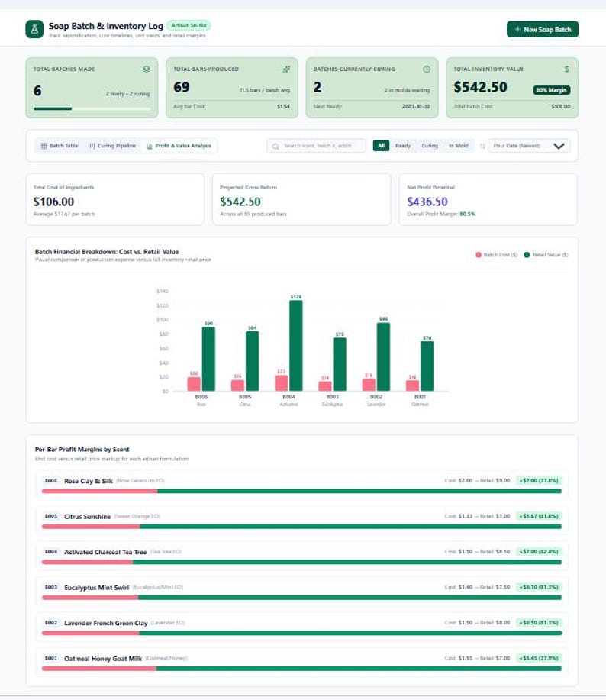Click the B003 green retail value bar
Image resolution: width=606 pixels, height=700 pixels.
pyautogui.click(x=340, y=364)
